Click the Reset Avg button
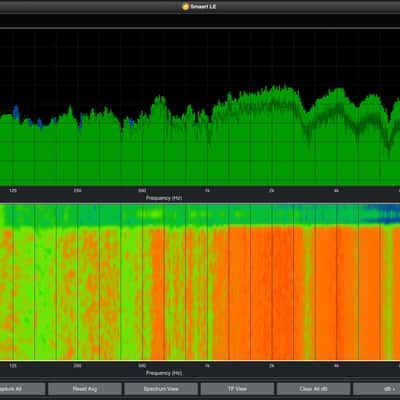This screenshot has width=400, height=400. click(85, 389)
